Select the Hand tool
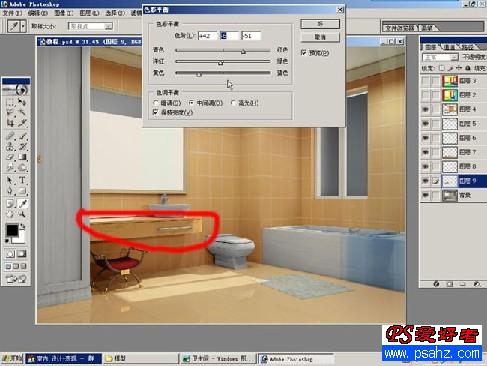This screenshot has height=366, width=487. (10, 214)
